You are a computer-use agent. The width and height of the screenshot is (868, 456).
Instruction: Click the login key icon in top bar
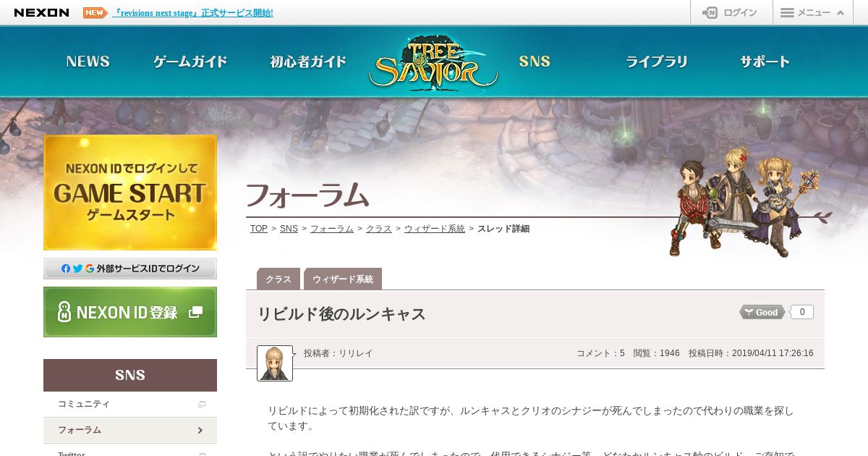pos(710,12)
